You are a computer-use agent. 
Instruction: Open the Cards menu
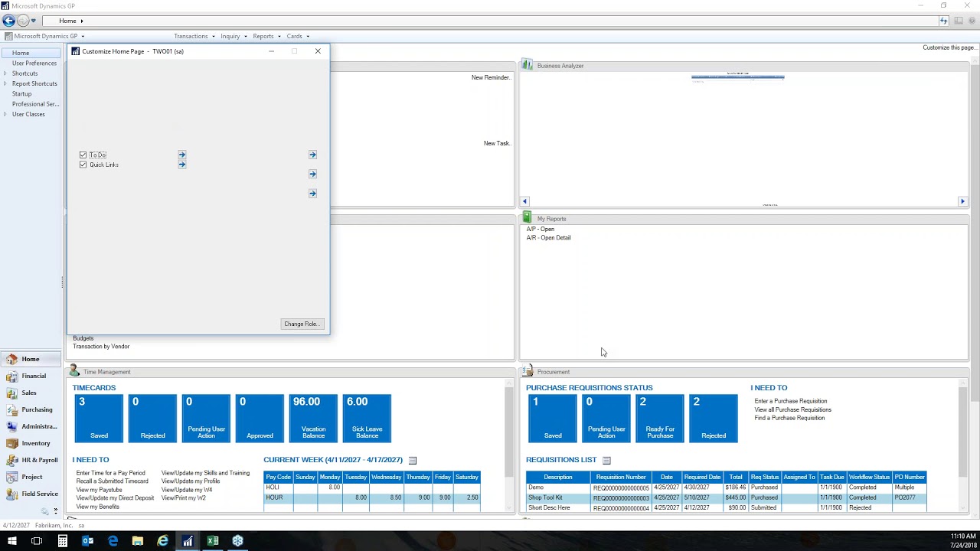[298, 36]
